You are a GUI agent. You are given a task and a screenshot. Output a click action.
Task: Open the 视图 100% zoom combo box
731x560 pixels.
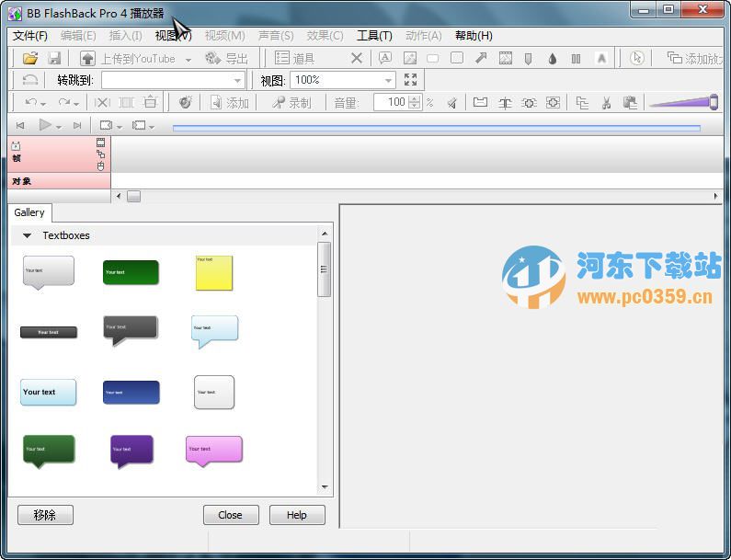coord(343,80)
